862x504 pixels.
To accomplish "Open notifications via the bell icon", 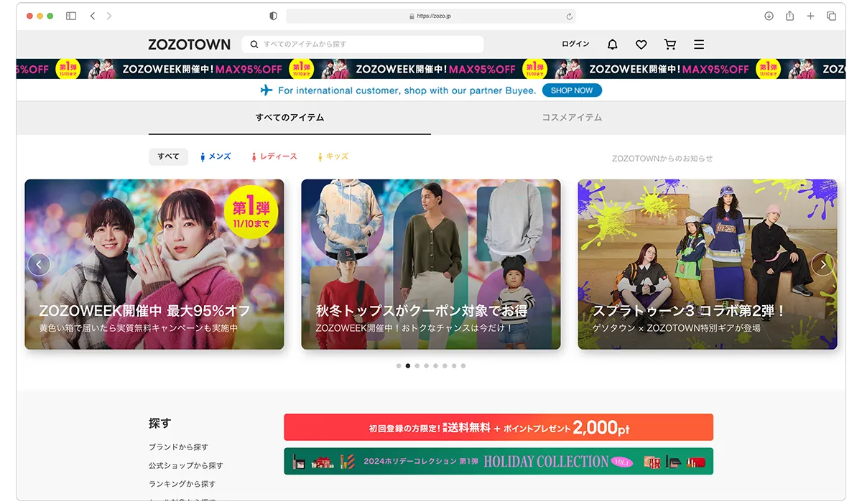I will (x=611, y=44).
